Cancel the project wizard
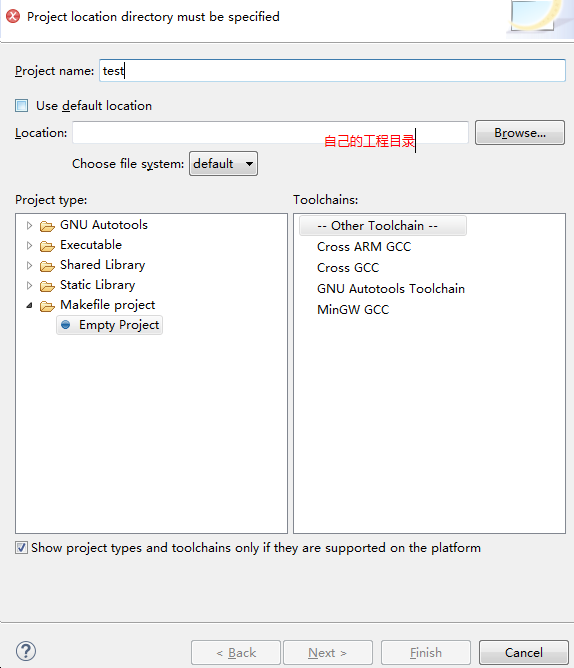574x668 pixels. point(524,652)
